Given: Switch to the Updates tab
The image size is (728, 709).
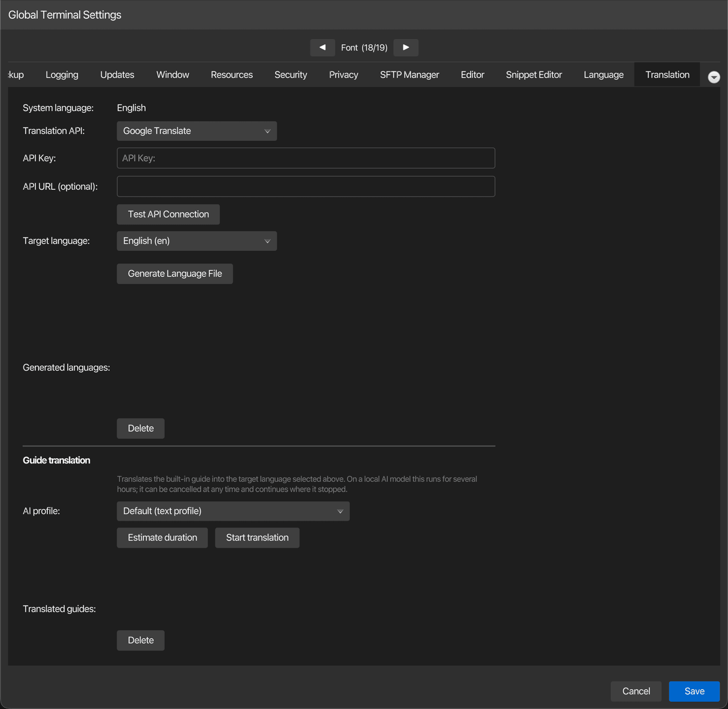Looking at the screenshot, I should [117, 75].
